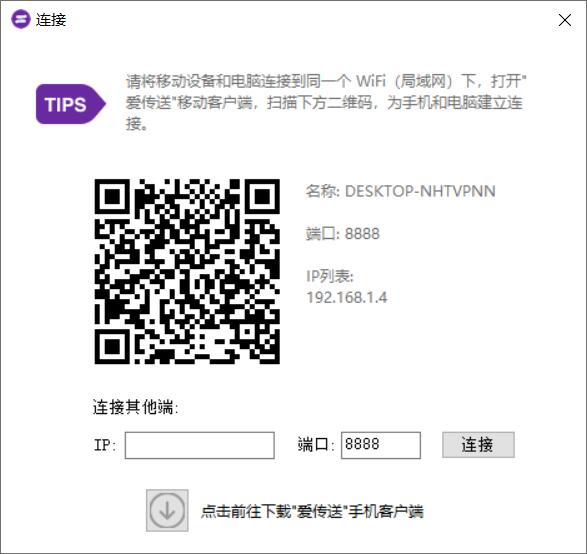This screenshot has width=587, height=554.
Task: Close the 连接 dialog window
Action: [565, 20]
